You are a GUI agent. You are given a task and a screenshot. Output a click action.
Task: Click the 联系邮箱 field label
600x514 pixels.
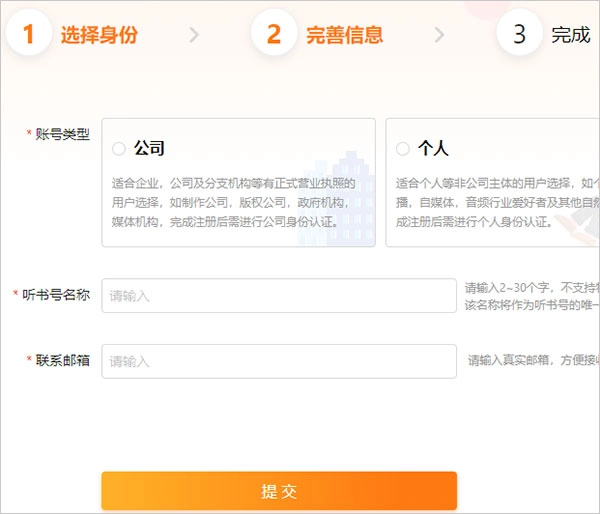click(62, 360)
